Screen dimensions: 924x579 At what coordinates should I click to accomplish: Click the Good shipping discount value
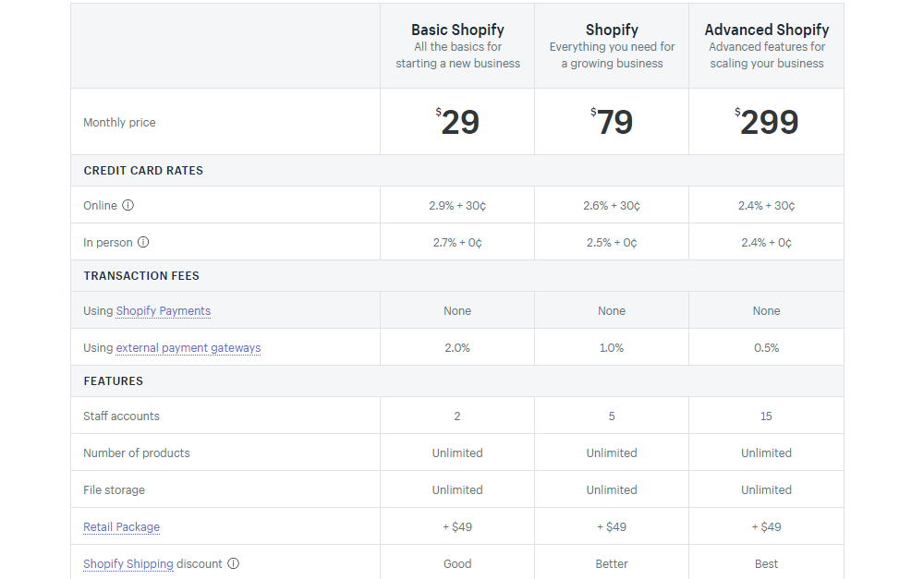click(457, 564)
